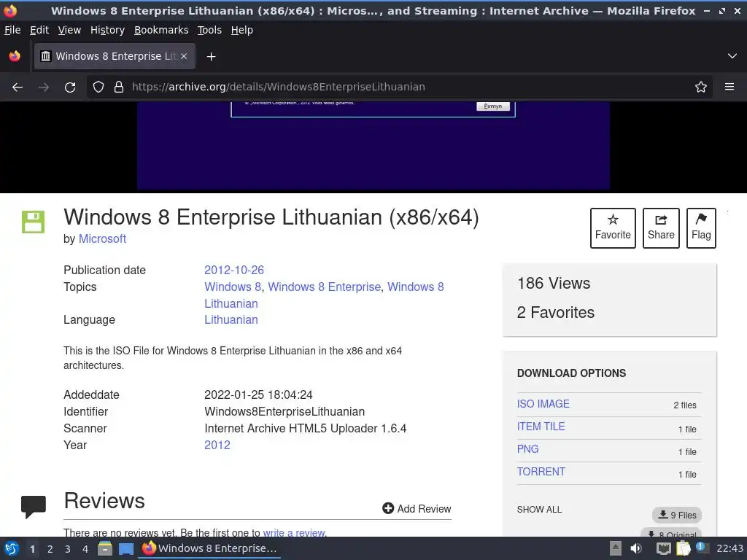
Task: Open the File menu
Action: (x=12, y=30)
